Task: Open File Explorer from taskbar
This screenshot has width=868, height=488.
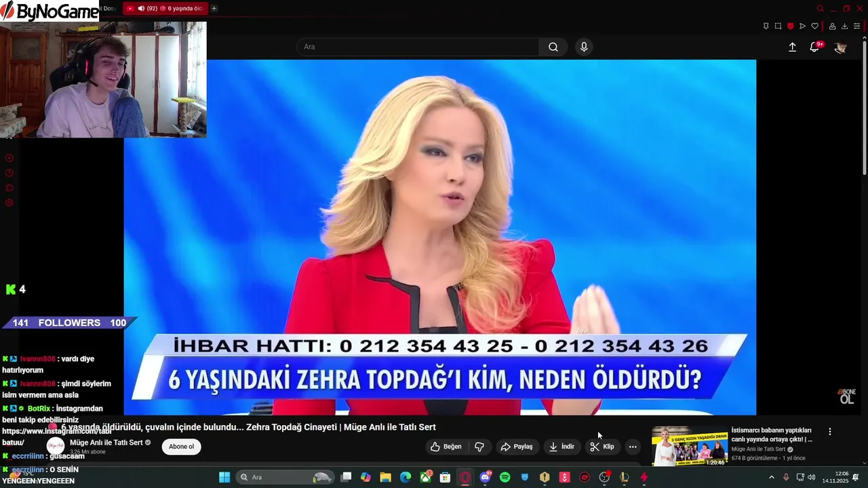Action: click(x=385, y=477)
